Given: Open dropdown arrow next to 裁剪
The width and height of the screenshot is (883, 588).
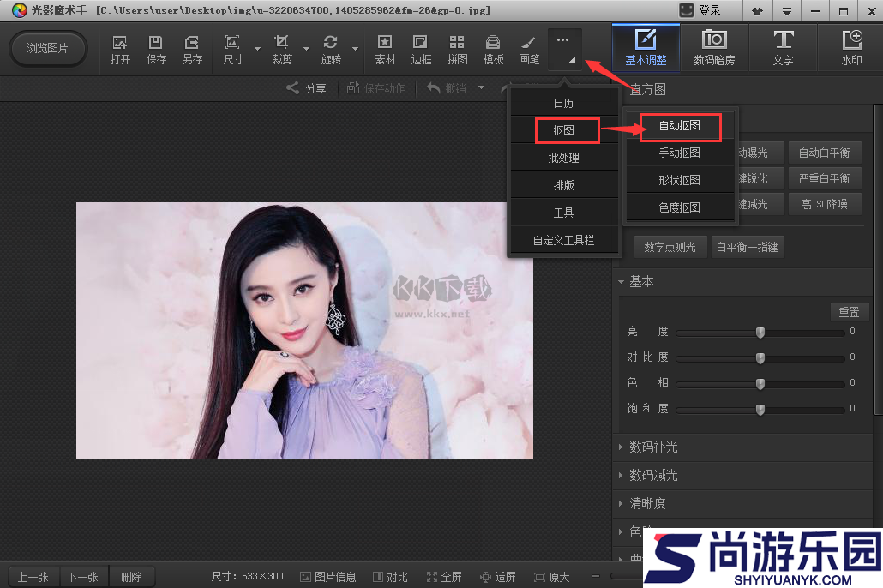Looking at the screenshot, I should click(306, 49).
